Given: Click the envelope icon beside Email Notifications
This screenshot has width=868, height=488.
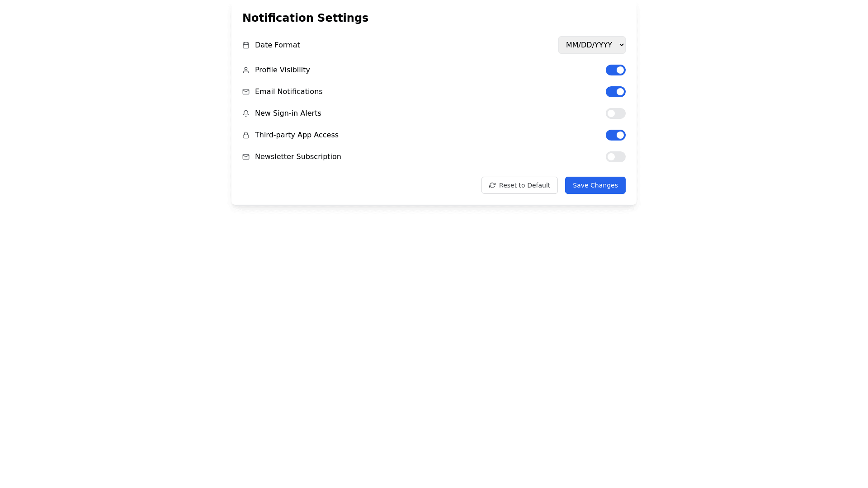Looking at the screenshot, I should [246, 92].
